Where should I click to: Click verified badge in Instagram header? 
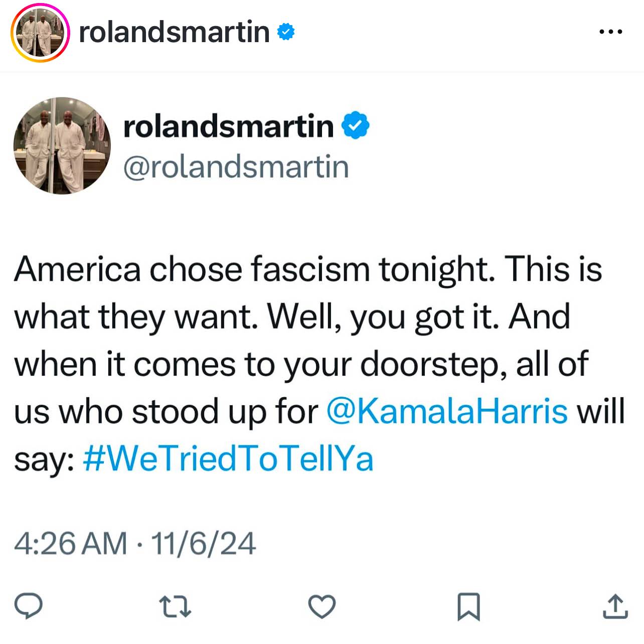tap(286, 32)
